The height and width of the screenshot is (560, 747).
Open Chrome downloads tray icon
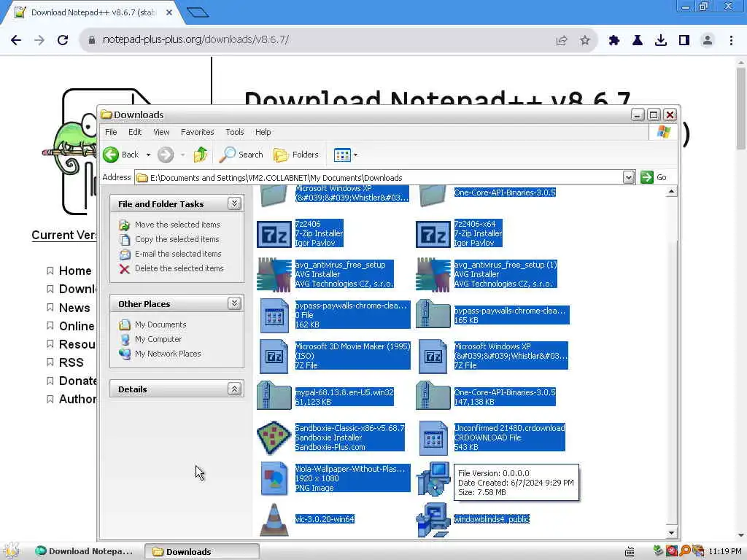coord(660,41)
